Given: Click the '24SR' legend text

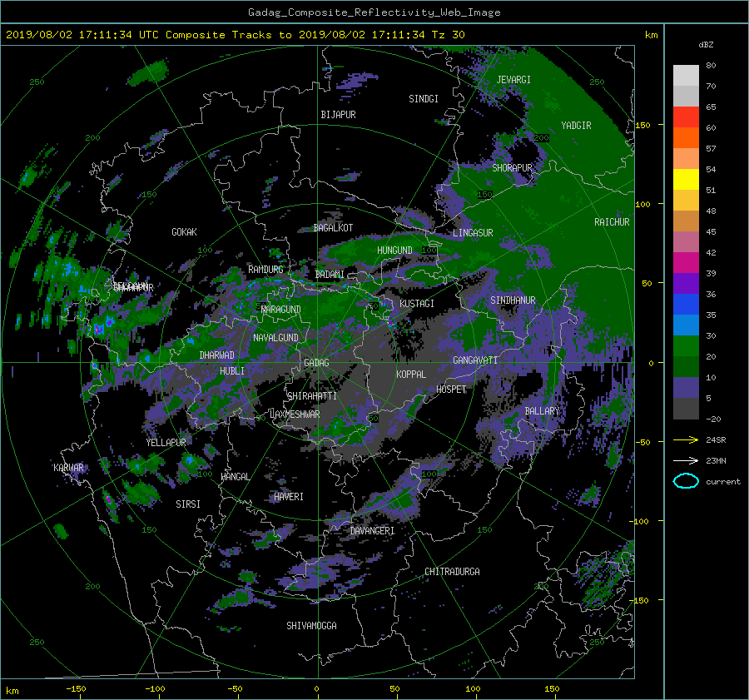Looking at the screenshot, I should pos(716,439).
